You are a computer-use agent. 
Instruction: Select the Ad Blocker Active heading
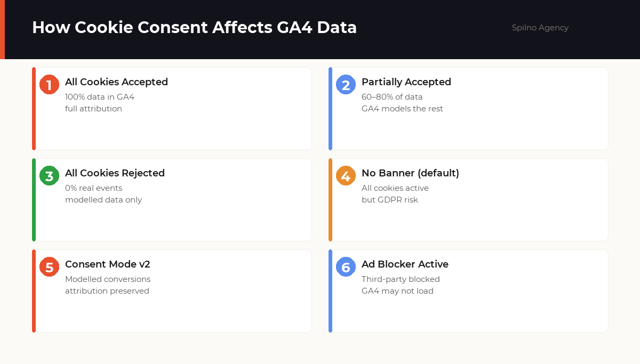click(x=405, y=264)
